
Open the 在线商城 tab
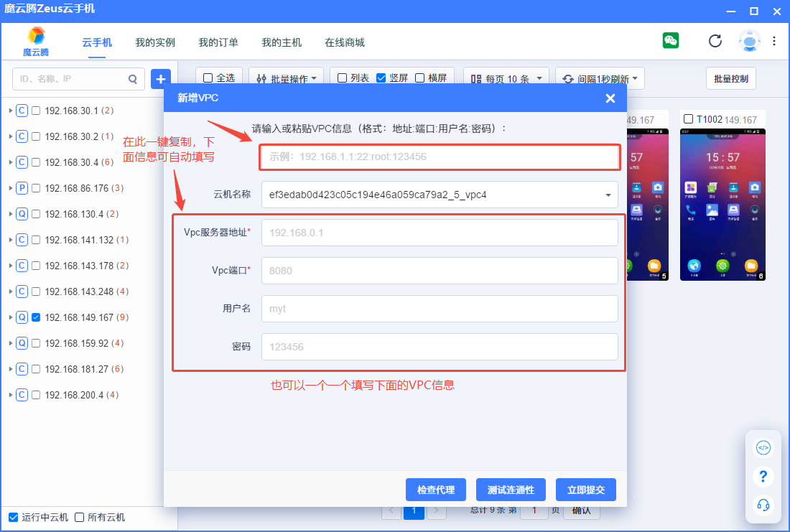point(345,42)
